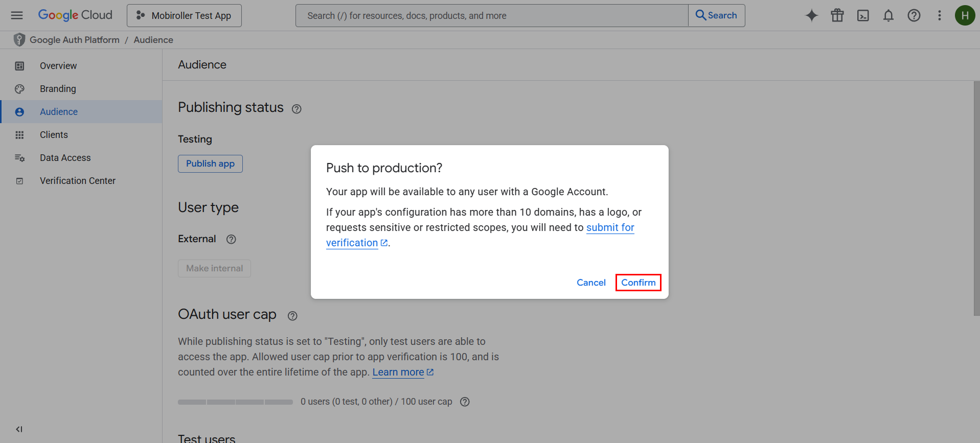Viewport: 980px width, 443px height.
Task: Open Branding in the sidebar
Action: coord(81,88)
